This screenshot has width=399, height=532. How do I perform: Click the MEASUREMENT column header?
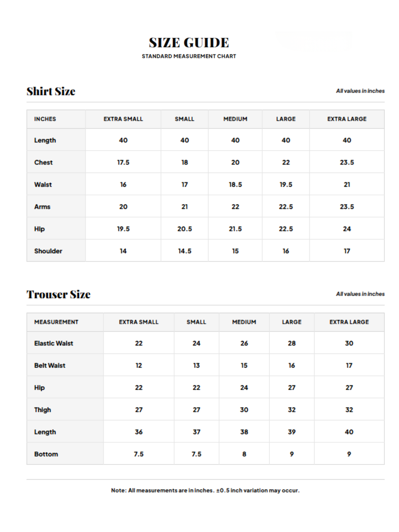click(x=56, y=322)
